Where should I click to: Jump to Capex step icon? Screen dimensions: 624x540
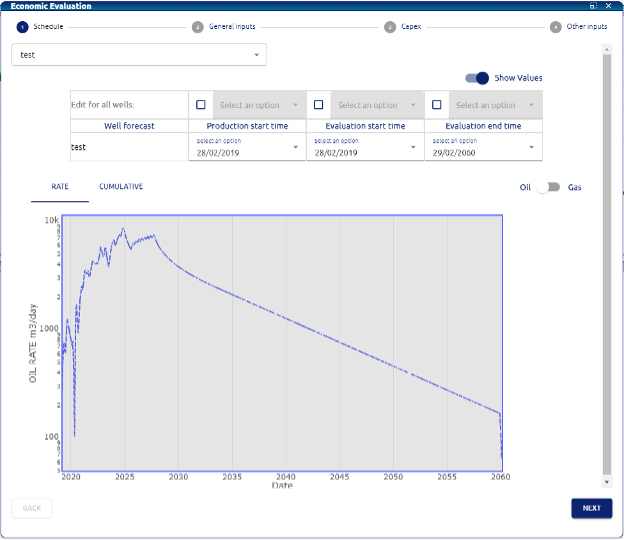tap(390, 27)
